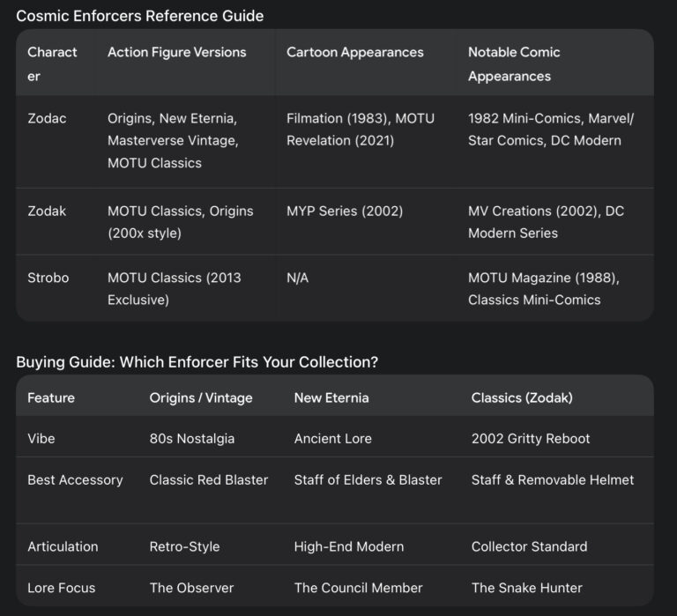Select the Notable Comic Appearances header
677x616 pixels.
(514, 63)
